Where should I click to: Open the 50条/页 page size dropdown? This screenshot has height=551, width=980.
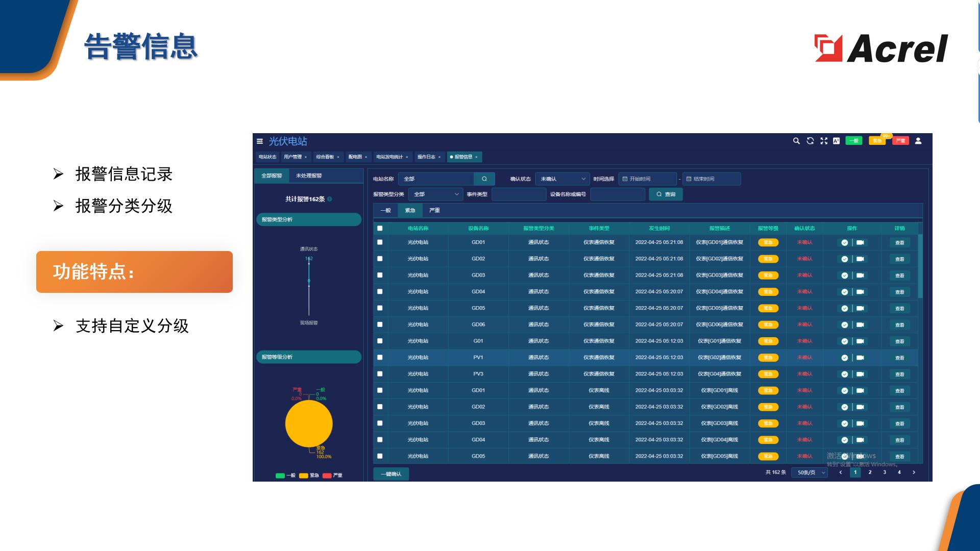point(809,473)
